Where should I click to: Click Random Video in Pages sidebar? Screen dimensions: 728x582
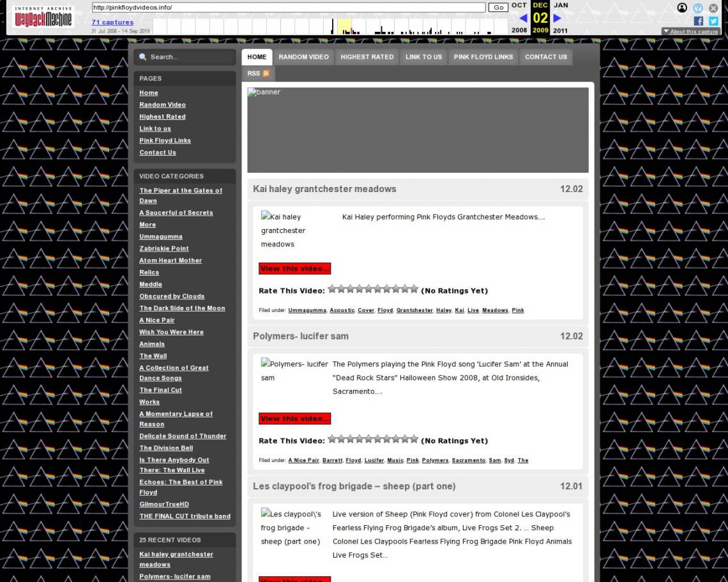162,105
